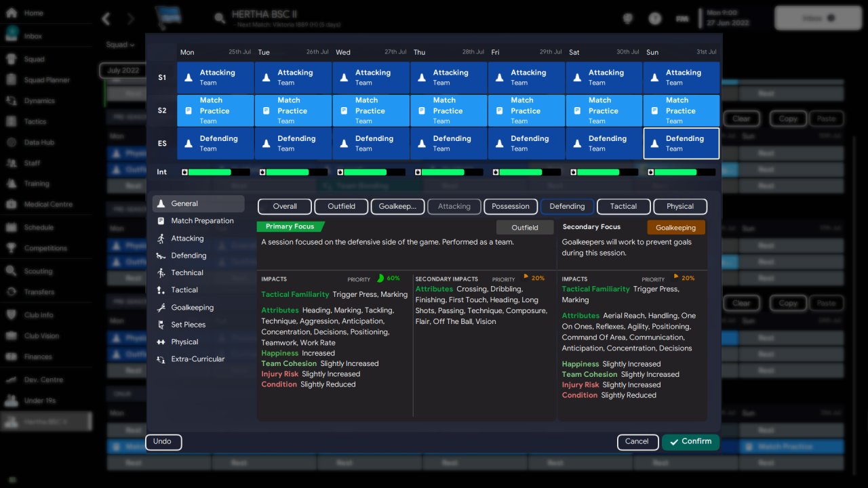The image size is (868, 488).
Task: Click the Home icon in sidebar
Action: pos(12,13)
